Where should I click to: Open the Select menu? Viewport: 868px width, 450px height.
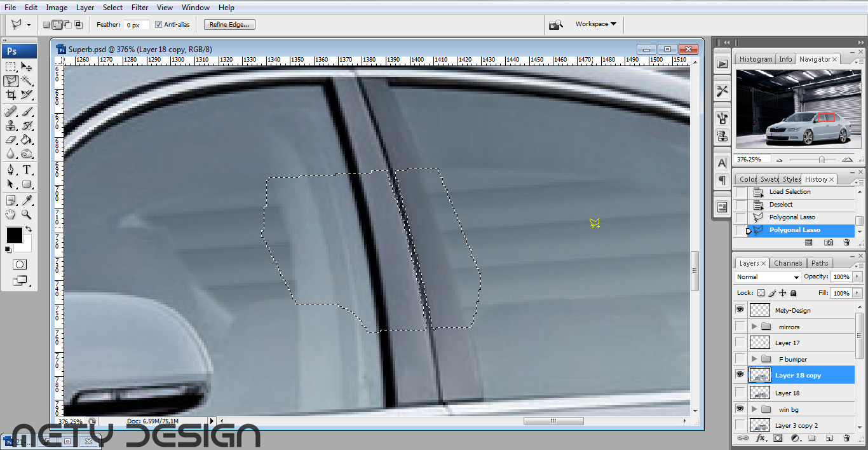tap(112, 8)
